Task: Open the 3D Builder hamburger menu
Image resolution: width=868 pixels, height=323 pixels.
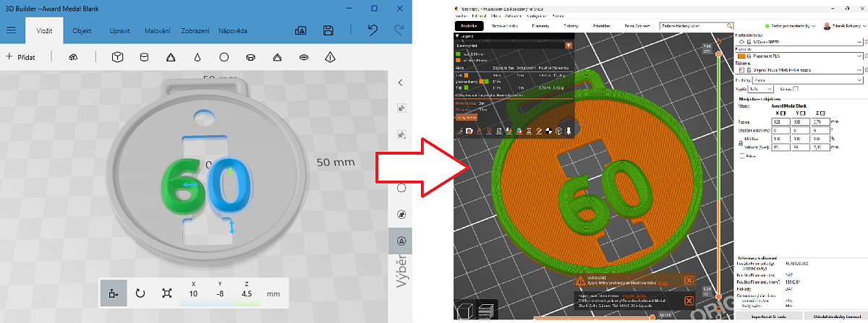Action: (11, 30)
